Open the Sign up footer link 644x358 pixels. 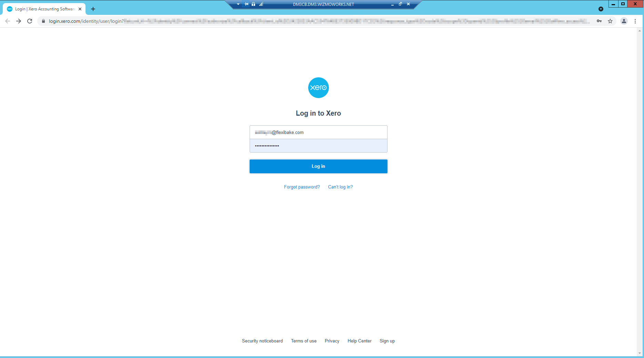click(x=387, y=341)
